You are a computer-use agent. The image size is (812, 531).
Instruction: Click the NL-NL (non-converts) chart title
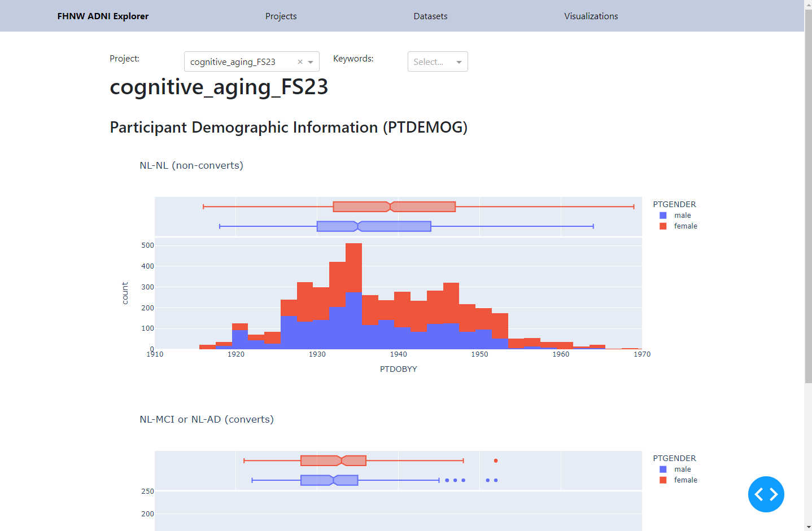[x=191, y=165]
